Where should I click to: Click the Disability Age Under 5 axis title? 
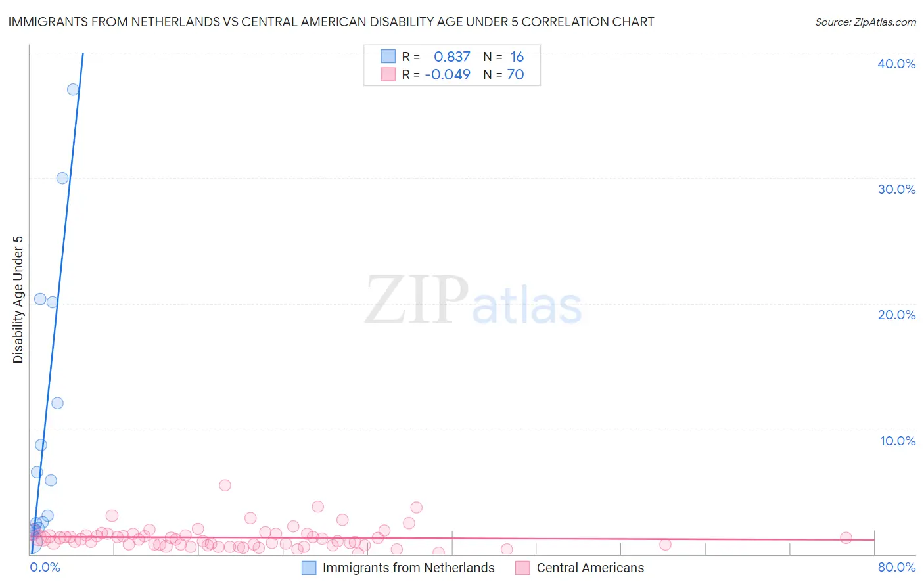(x=18, y=299)
